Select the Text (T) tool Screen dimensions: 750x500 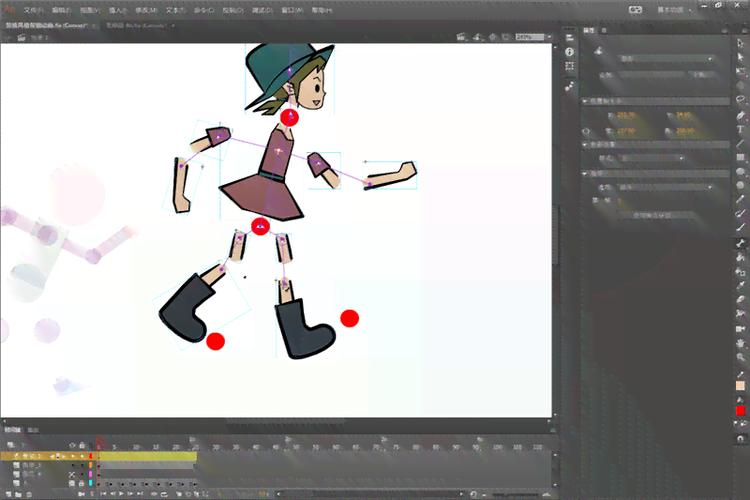point(740,129)
